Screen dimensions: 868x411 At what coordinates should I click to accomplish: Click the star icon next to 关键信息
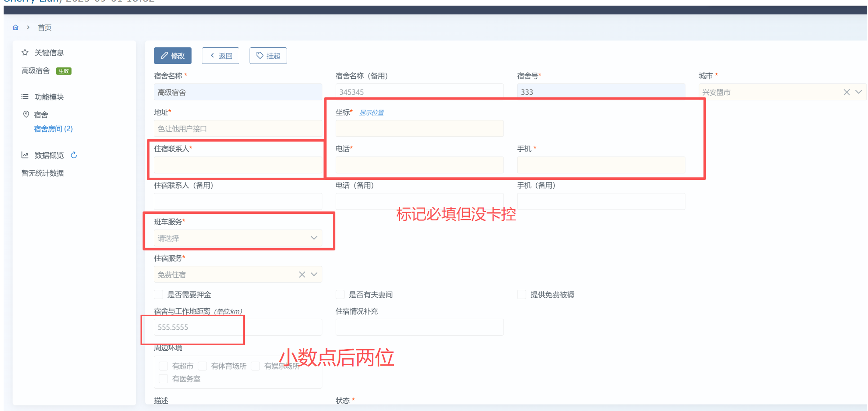tap(25, 53)
